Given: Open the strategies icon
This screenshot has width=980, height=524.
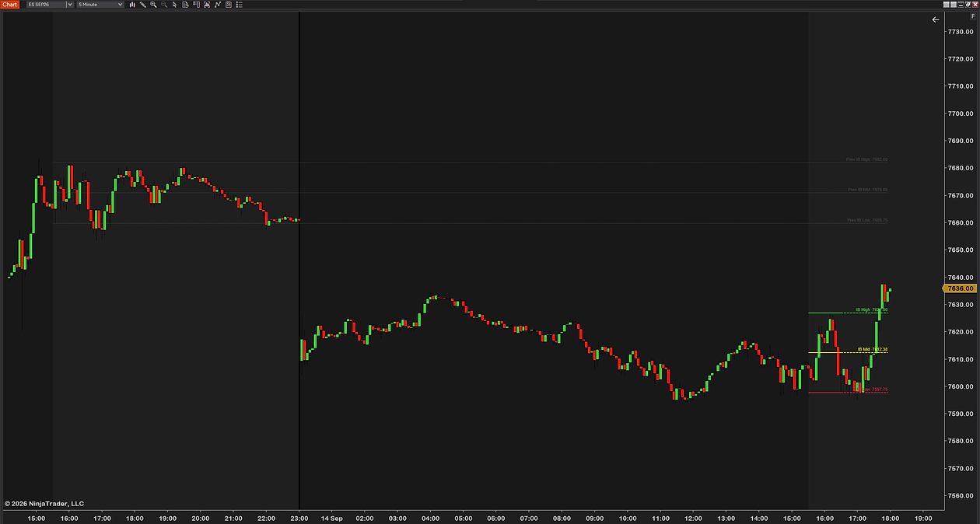Looking at the screenshot, I should pyautogui.click(x=228, y=5).
